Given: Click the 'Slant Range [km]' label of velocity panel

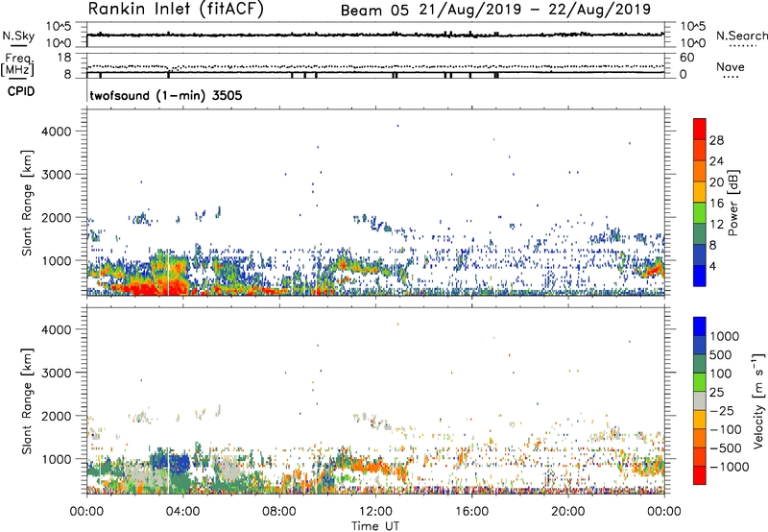Looking at the screenshot, I should 27,401.
